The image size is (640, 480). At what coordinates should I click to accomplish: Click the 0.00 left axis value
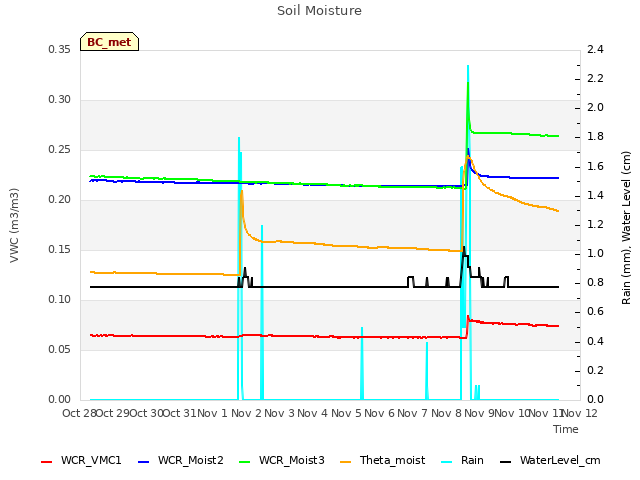point(60,400)
